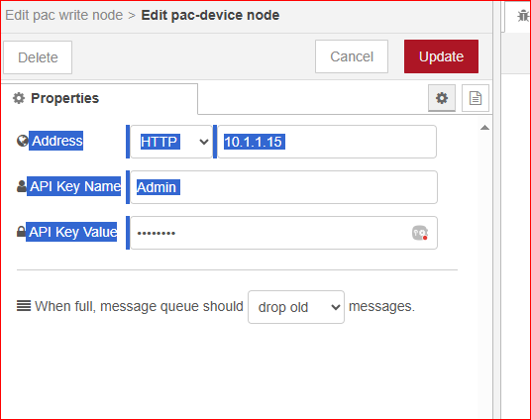Click the queue bars icon before 'When full'
The height and width of the screenshot is (420, 531).
24,306
